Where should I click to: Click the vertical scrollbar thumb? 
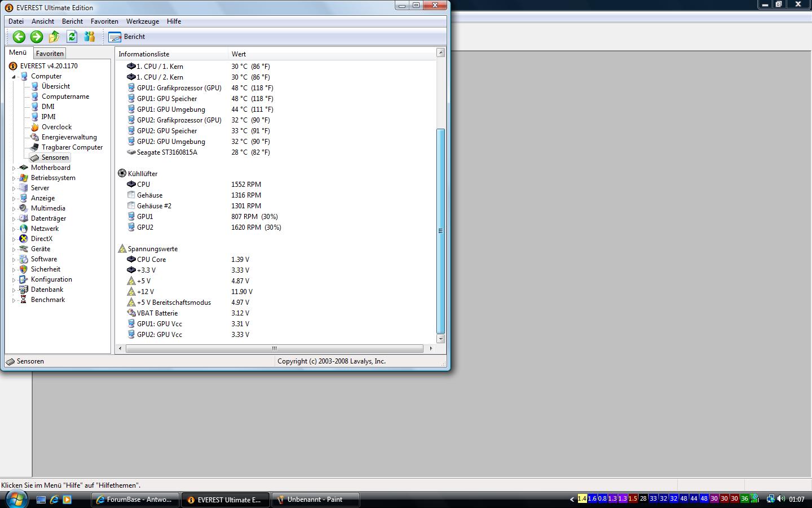(x=441, y=231)
